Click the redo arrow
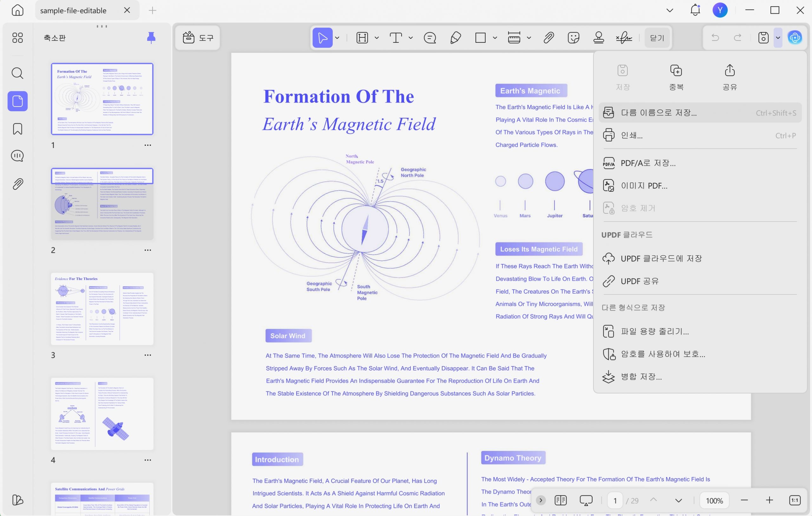The image size is (812, 516). point(738,37)
